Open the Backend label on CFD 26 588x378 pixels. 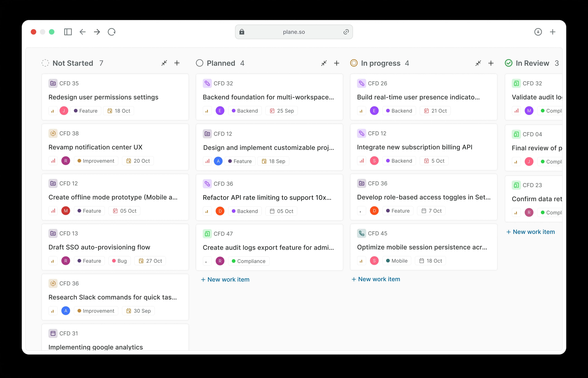click(x=399, y=111)
